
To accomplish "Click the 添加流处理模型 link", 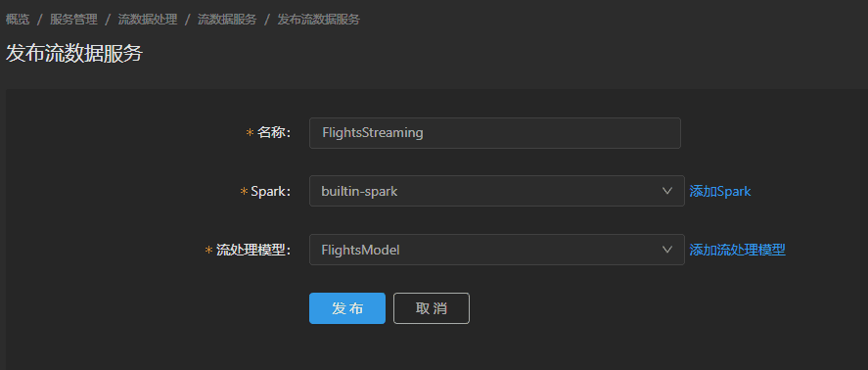I will click(x=737, y=250).
